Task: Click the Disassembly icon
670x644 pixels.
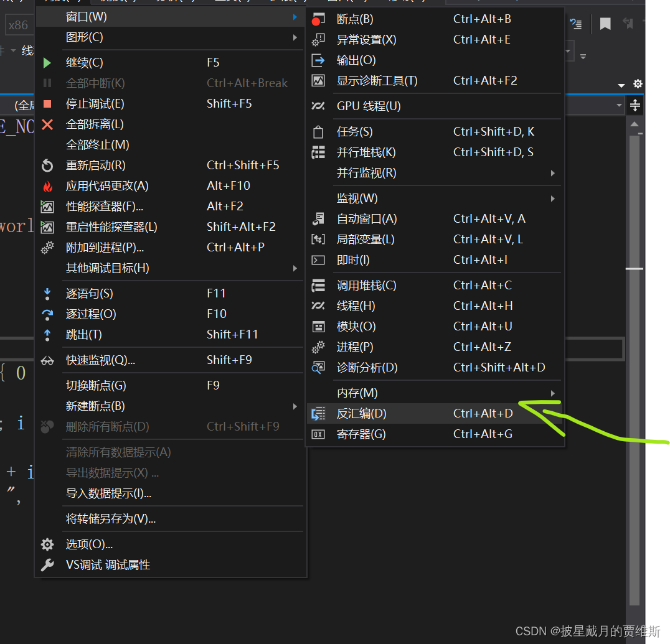Action: (x=318, y=414)
